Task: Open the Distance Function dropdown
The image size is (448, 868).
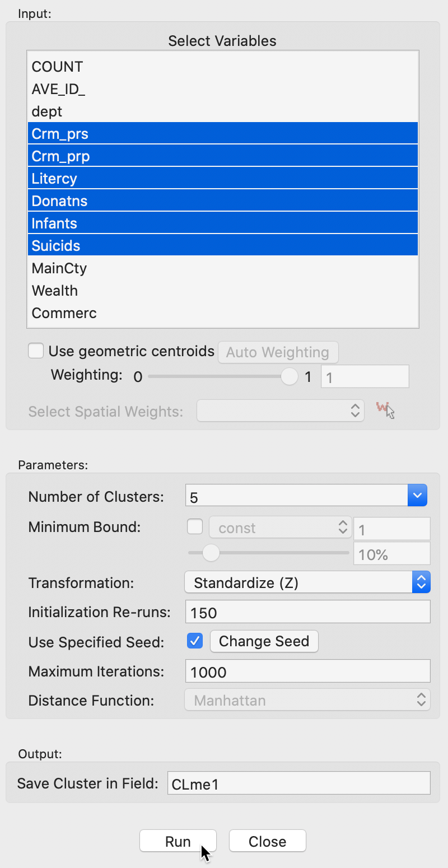Action: pyautogui.click(x=307, y=700)
